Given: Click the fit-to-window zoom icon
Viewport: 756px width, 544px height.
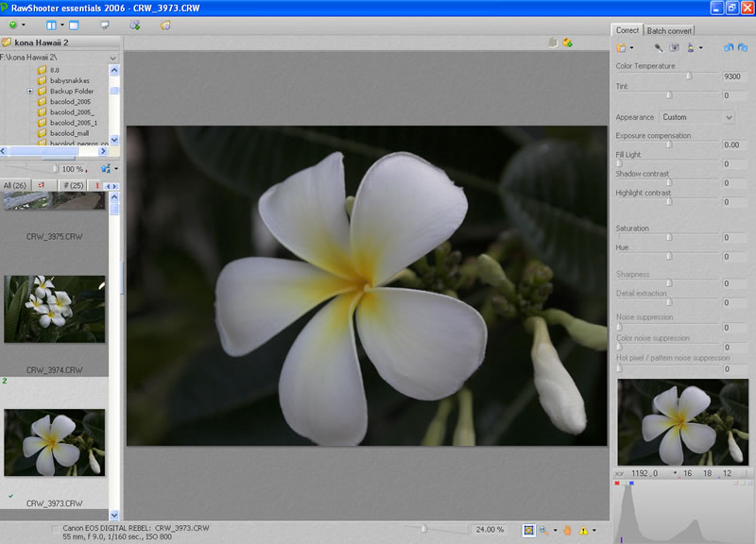Looking at the screenshot, I should pos(529,530).
